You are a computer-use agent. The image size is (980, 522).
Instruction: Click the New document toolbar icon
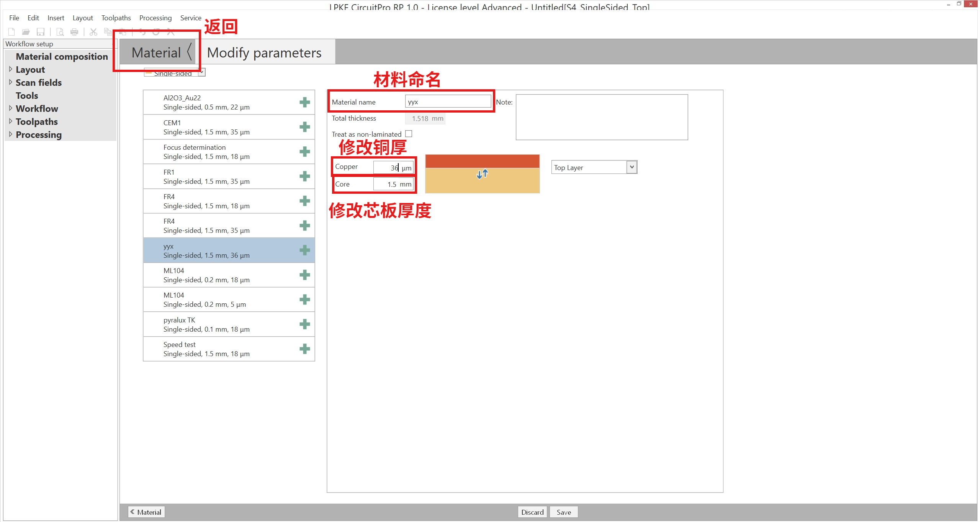(x=11, y=32)
